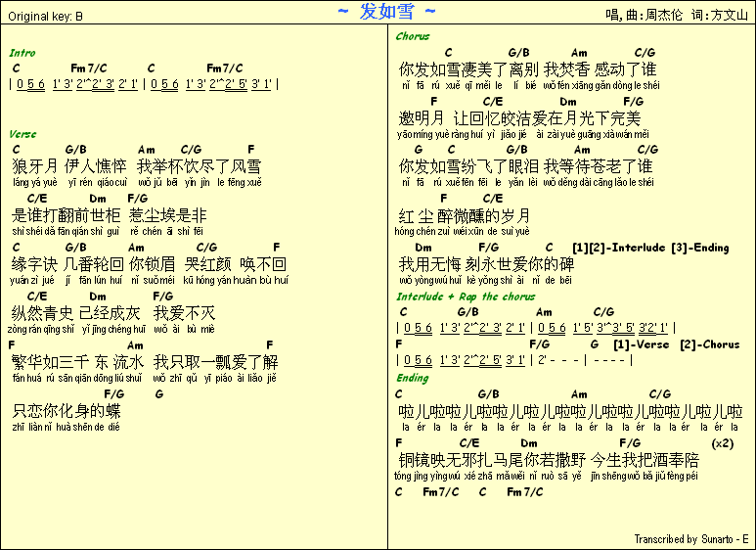Click the lyric 让回忆皎洁

click(x=492, y=118)
